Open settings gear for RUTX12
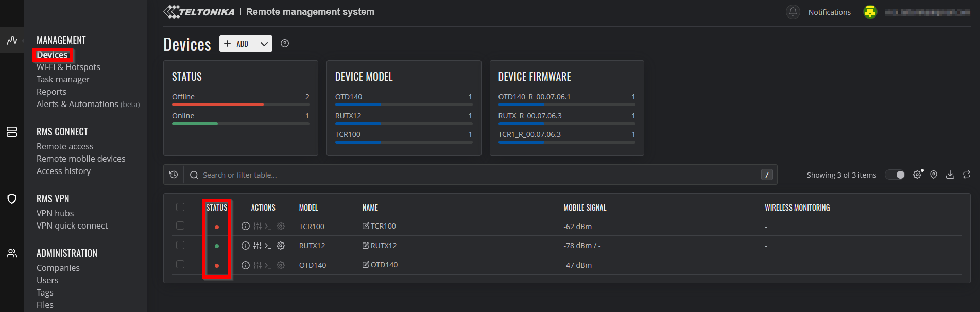Viewport: 980px width, 312px height. (x=281, y=246)
